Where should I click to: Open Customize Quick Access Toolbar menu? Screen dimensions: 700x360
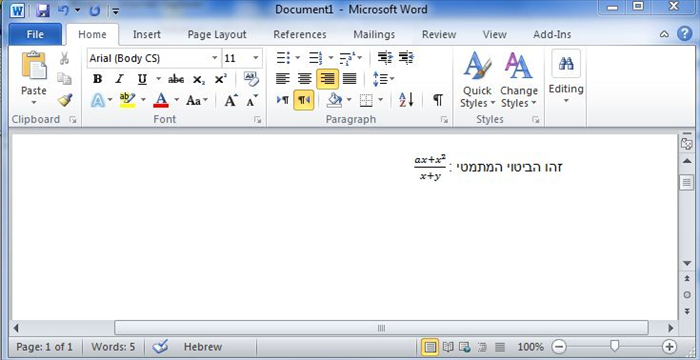[x=115, y=11]
